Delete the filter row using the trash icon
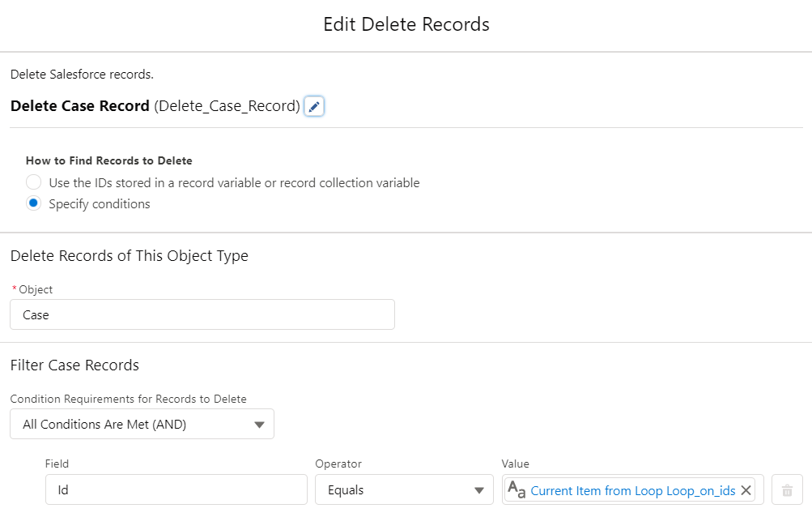The image size is (812, 517). [x=786, y=489]
